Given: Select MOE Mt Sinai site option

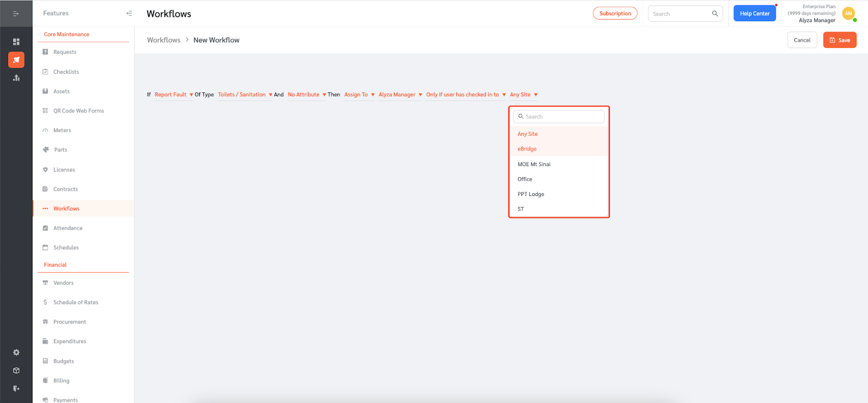Looking at the screenshot, I should (x=559, y=164).
